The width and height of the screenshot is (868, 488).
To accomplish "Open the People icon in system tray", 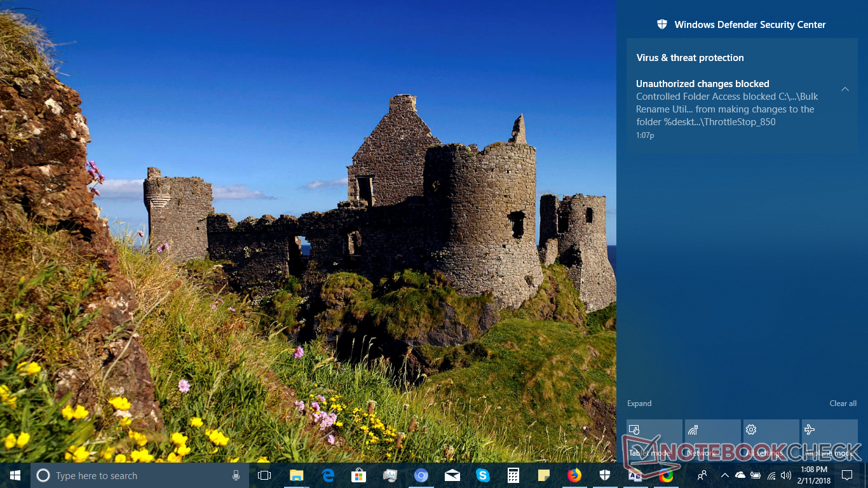I will 702,475.
